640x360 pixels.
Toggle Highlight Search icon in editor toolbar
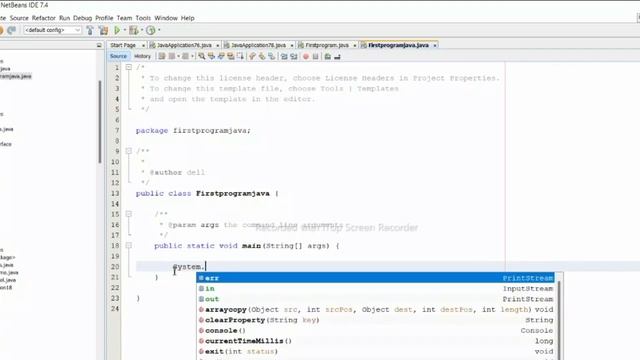231,56
